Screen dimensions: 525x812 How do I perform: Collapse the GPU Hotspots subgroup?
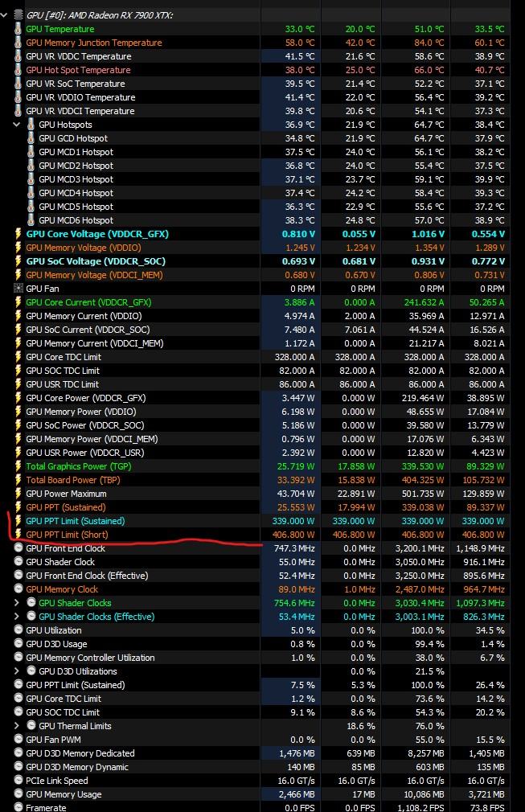click(17, 125)
